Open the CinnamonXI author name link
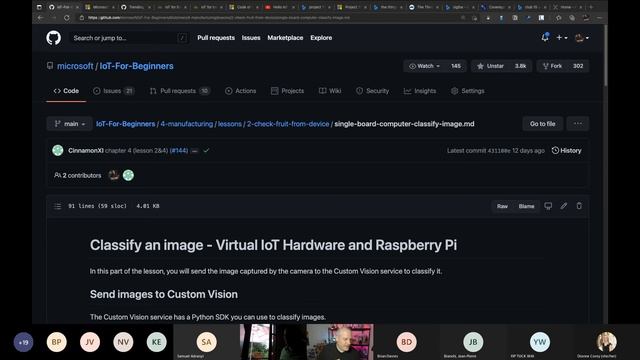 [86, 151]
